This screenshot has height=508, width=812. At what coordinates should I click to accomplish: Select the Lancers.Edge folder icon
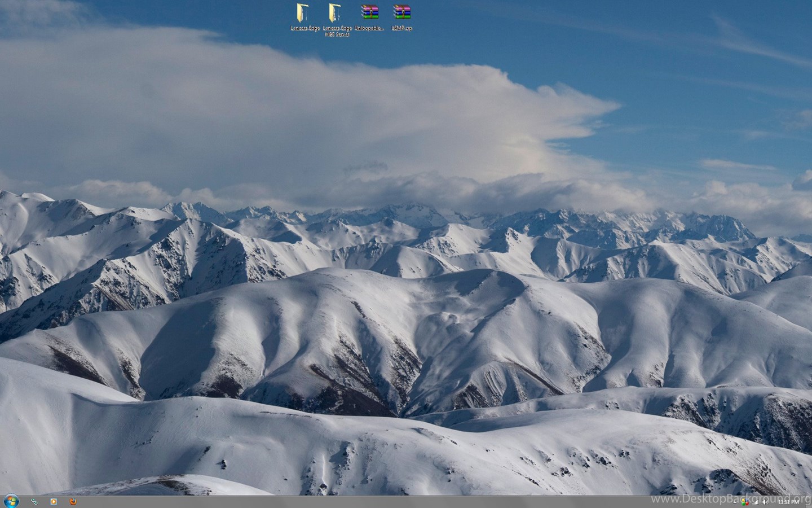pyautogui.click(x=304, y=12)
